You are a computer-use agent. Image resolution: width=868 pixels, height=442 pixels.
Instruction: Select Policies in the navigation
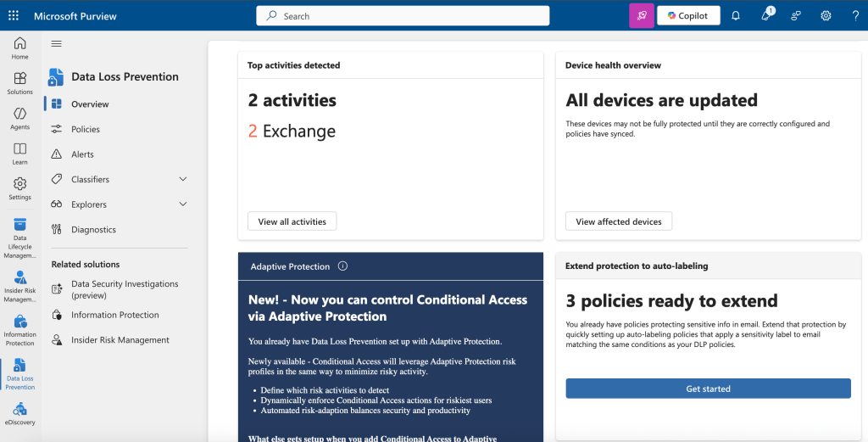tap(86, 129)
